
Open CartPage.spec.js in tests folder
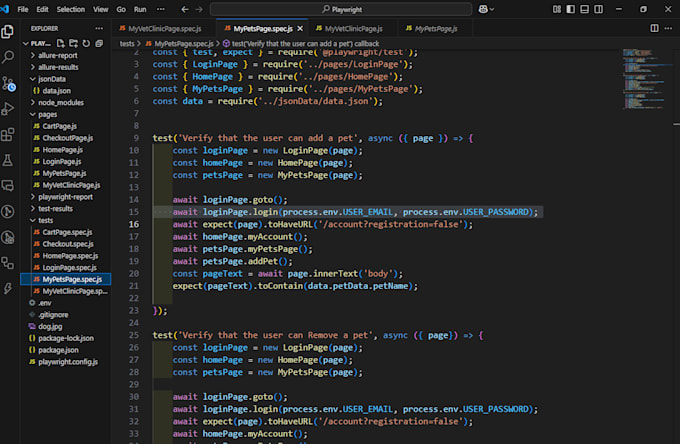coord(67,232)
